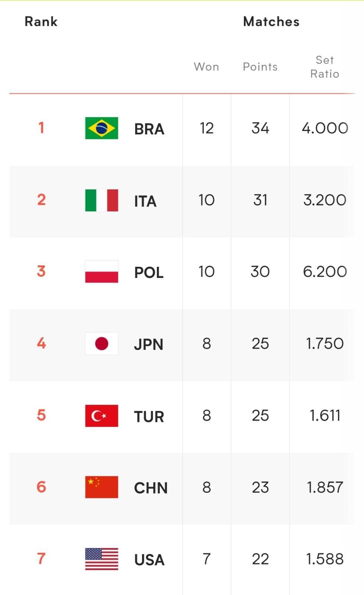The height and width of the screenshot is (595, 364).
Task: Click the Turkey flag icon
Action: [102, 416]
